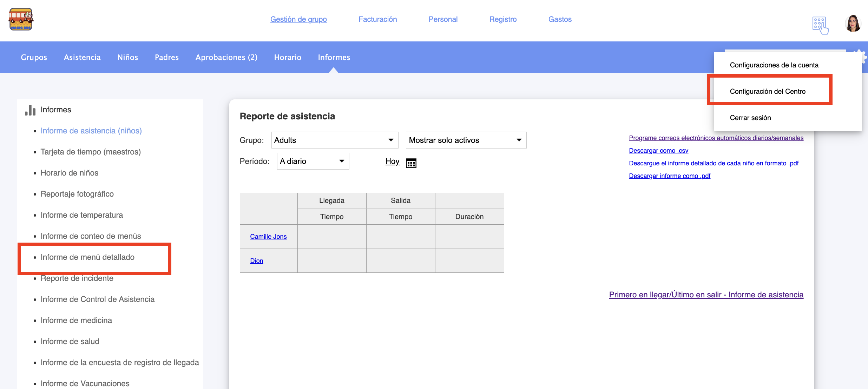The height and width of the screenshot is (389, 868).
Task: Click the Magic Bus logo icon
Action: 21,19
